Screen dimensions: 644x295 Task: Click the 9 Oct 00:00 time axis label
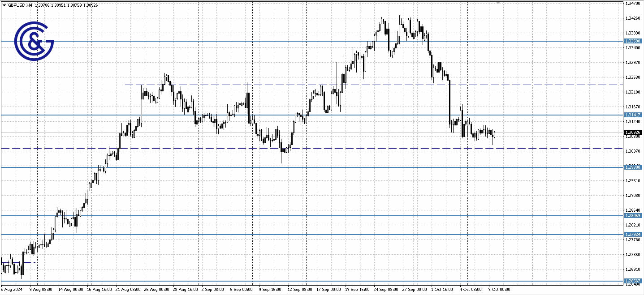tap(499, 290)
